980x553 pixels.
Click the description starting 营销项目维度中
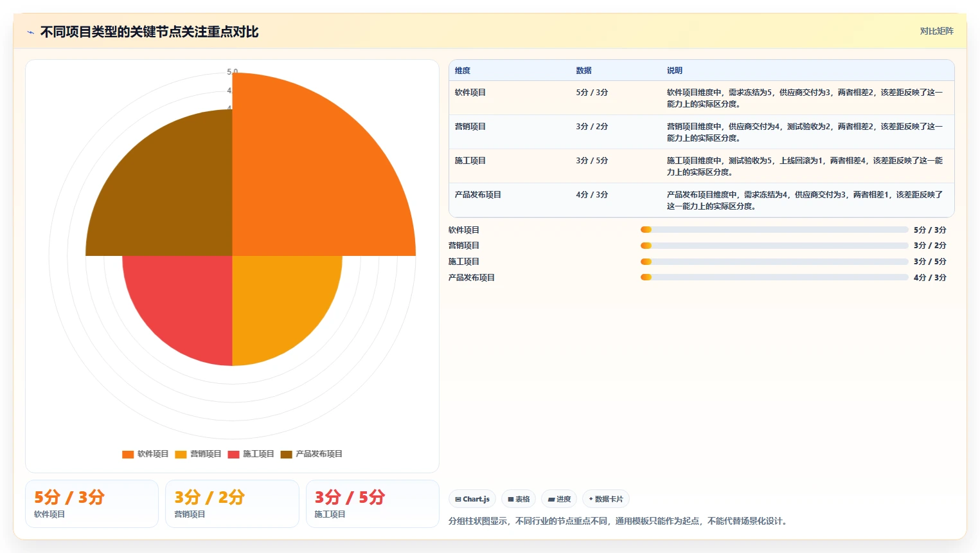click(x=805, y=132)
